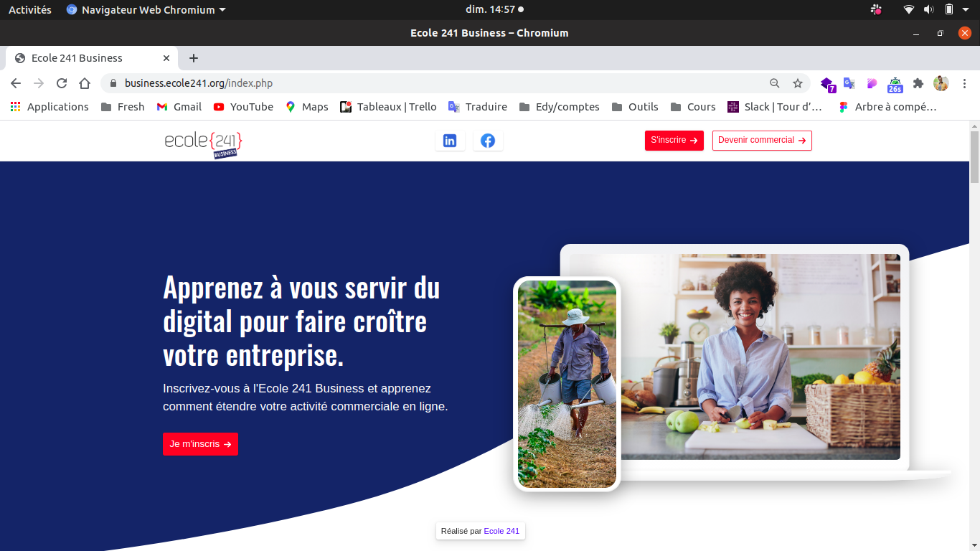Click the page vertical scrollbar thumb
The image size is (980, 551).
974,157
